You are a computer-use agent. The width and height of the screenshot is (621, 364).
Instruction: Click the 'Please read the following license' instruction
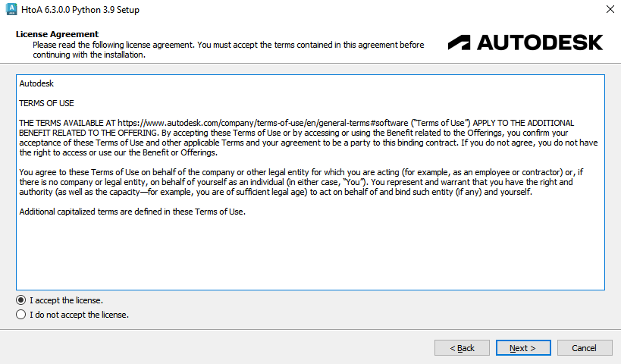point(227,45)
